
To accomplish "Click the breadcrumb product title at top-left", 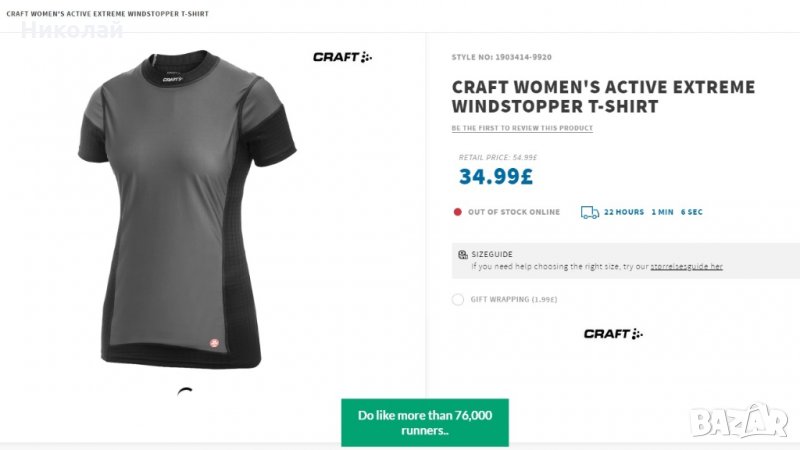I will [x=108, y=13].
